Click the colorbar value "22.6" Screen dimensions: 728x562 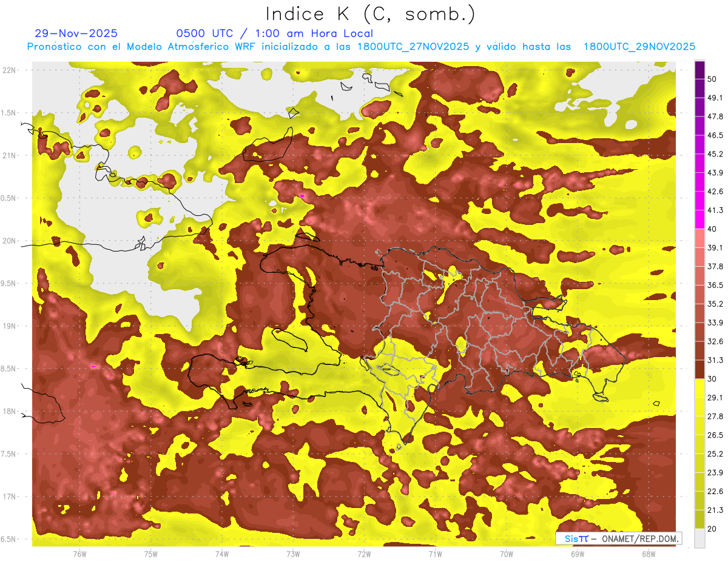[x=715, y=491]
